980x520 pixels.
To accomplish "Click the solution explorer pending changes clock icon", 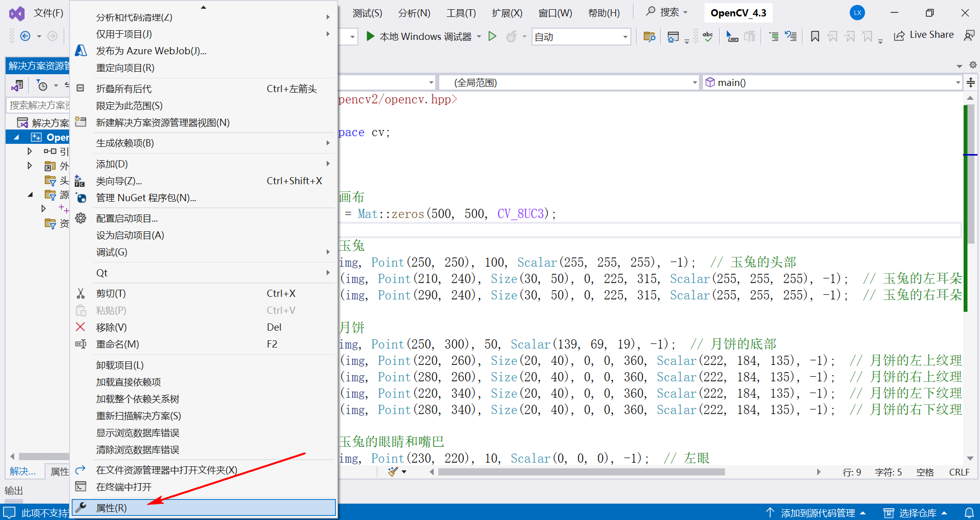I will point(42,85).
